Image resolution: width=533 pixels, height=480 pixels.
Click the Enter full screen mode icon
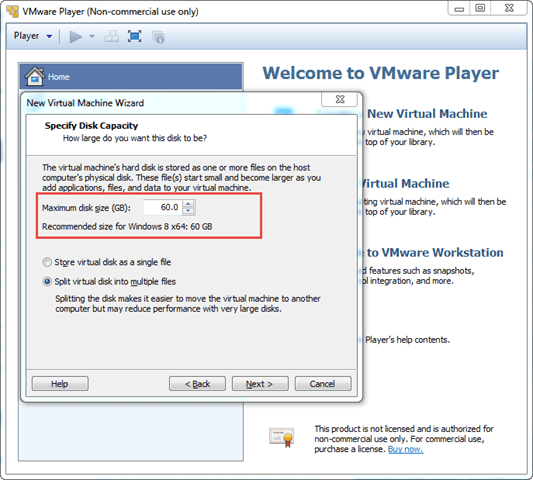point(134,36)
